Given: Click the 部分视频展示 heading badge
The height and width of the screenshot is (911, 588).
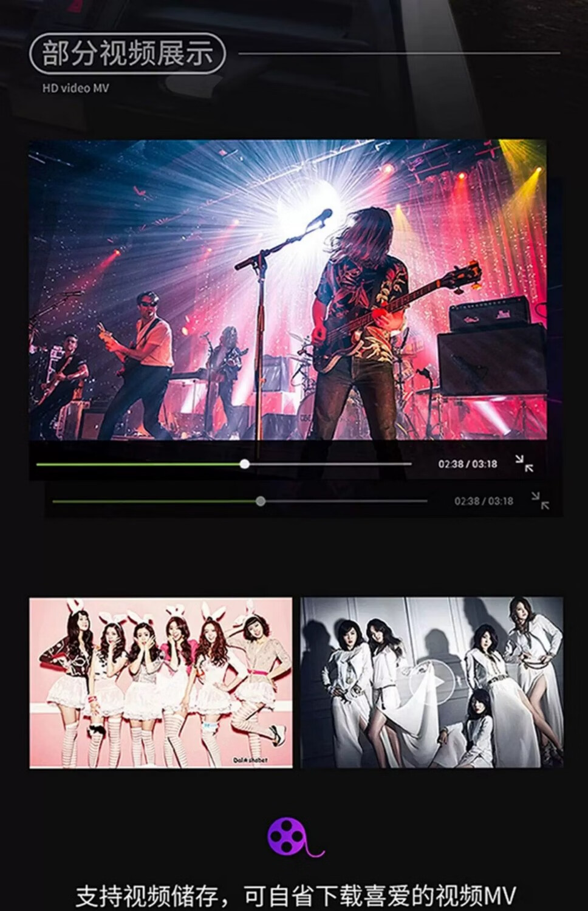Looking at the screenshot, I should pyautogui.click(x=128, y=53).
